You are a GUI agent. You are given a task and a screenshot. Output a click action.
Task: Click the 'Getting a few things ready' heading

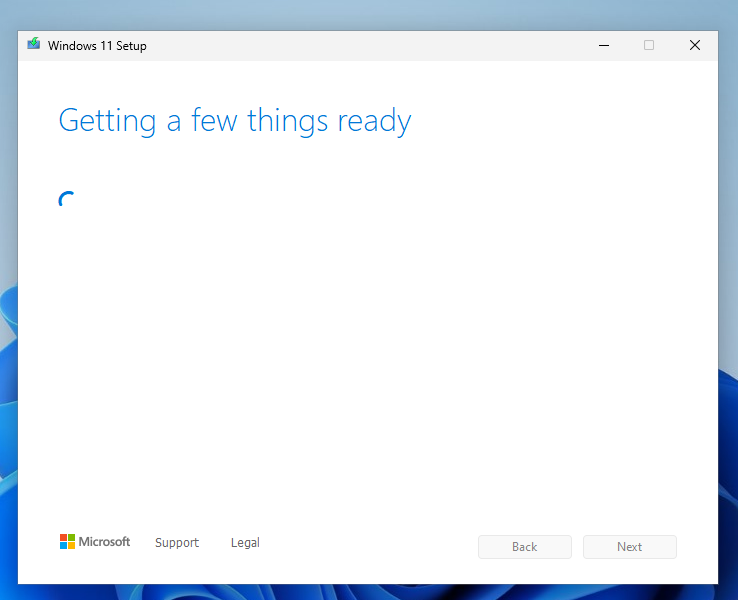click(235, 121)
